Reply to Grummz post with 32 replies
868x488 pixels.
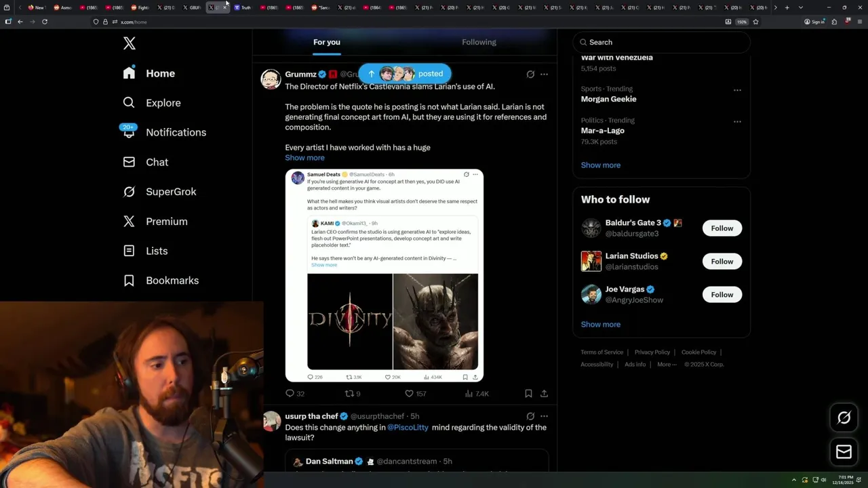click(x=295, y=393)
